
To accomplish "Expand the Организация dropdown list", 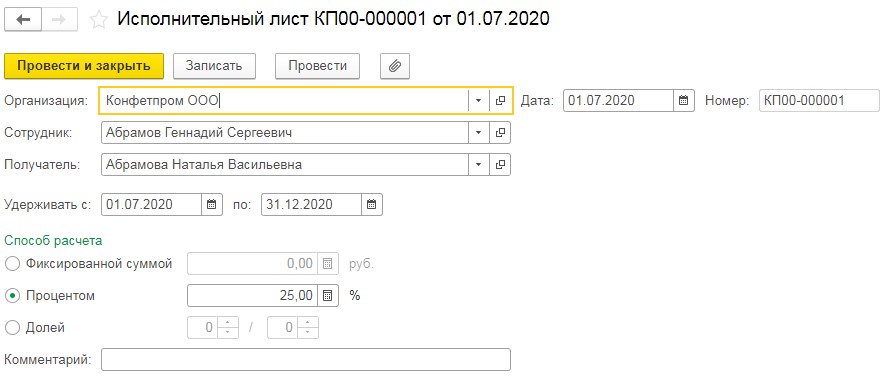I will point(479,101).
